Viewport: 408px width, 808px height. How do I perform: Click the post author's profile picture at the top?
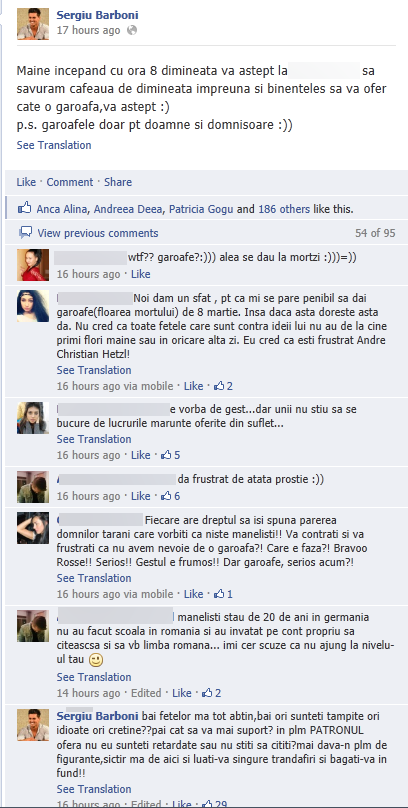tap(33, 24)
